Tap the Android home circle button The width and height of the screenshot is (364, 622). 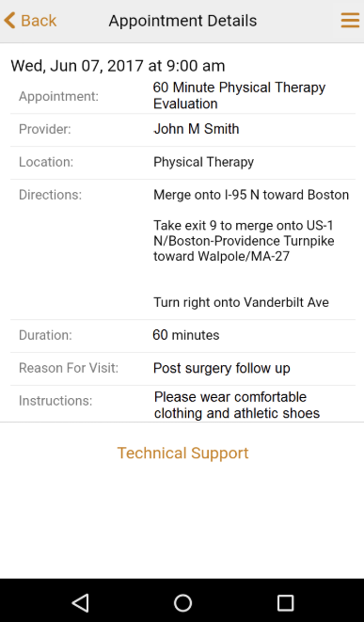tap(182, 603)
